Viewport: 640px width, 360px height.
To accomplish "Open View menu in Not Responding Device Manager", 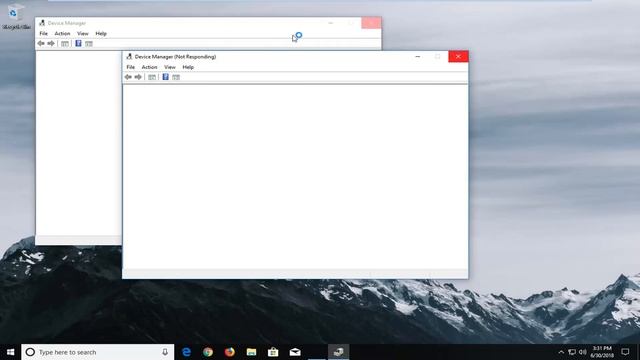I will click(170, 67).
